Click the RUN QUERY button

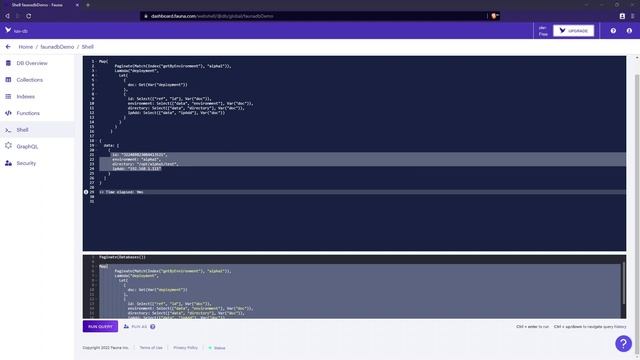tap(100, 327)
